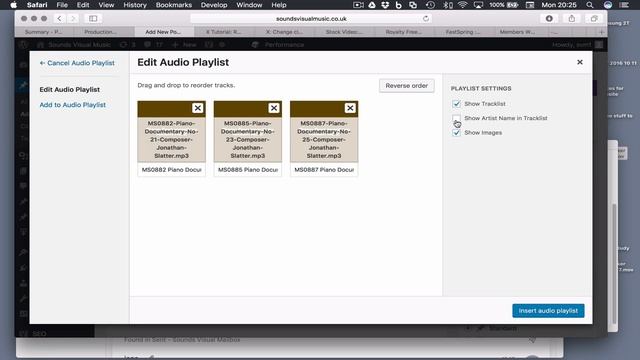The image size is (640, 360).
Task: Edit the MS0887 Piano caption field
Action: point(324,170)
